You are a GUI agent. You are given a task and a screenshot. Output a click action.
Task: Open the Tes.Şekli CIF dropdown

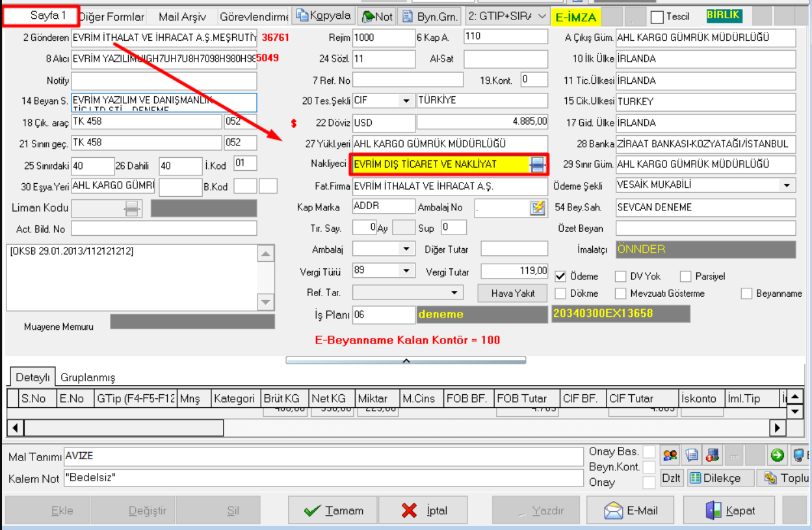(407, 101)
